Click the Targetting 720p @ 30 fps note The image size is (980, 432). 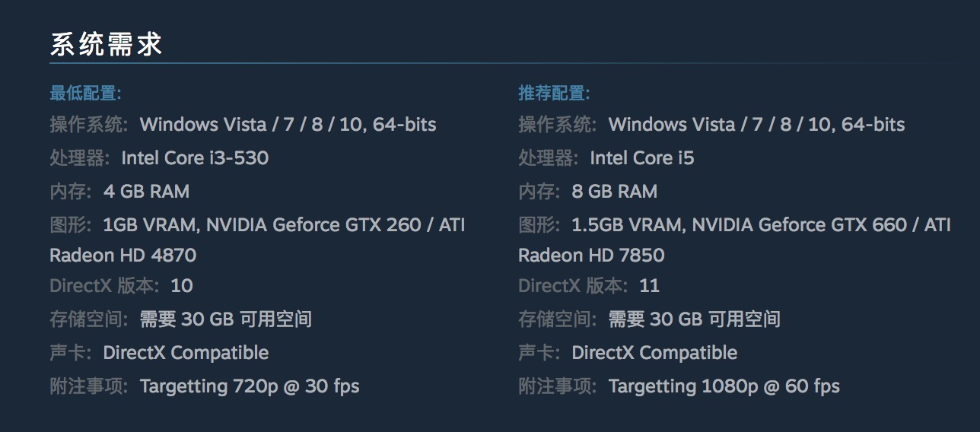[x=250, y=386]
